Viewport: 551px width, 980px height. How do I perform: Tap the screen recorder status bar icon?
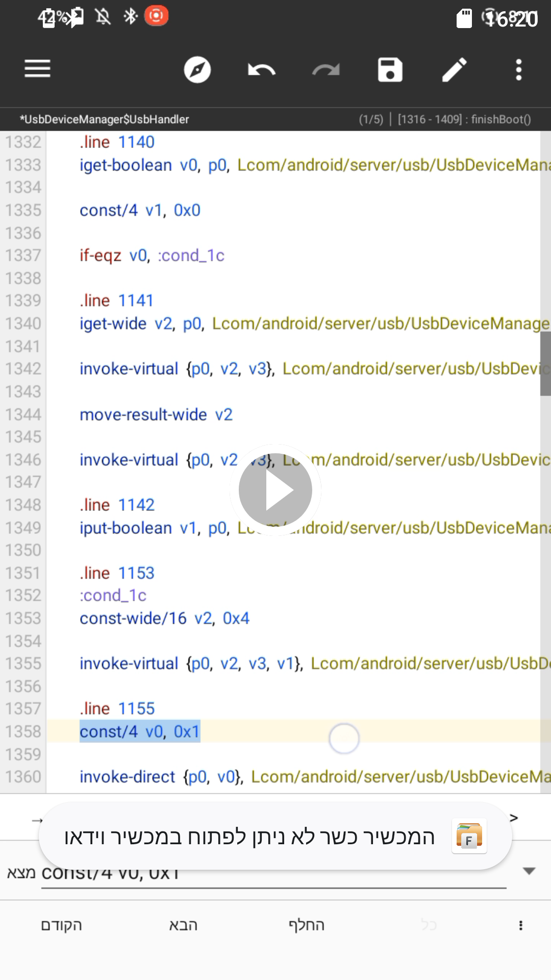click(x=156, y=16)
